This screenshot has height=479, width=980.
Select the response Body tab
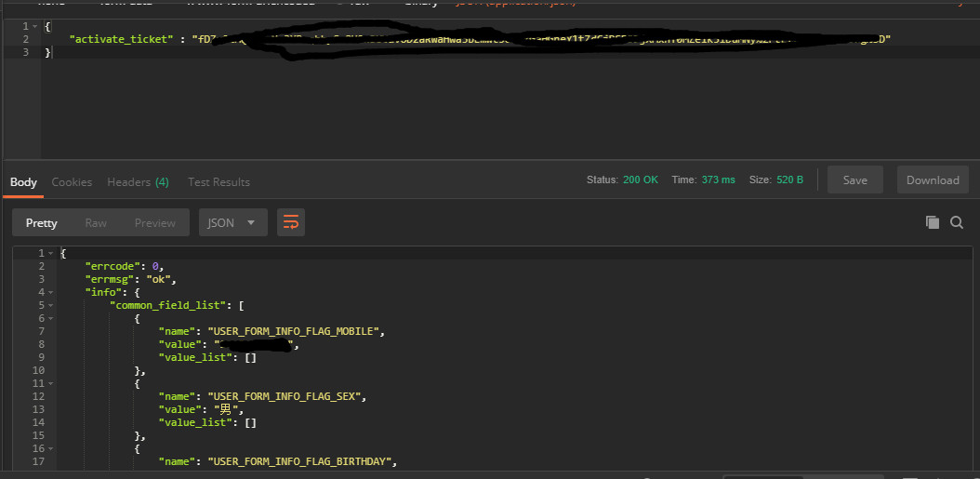pos(23,182)
